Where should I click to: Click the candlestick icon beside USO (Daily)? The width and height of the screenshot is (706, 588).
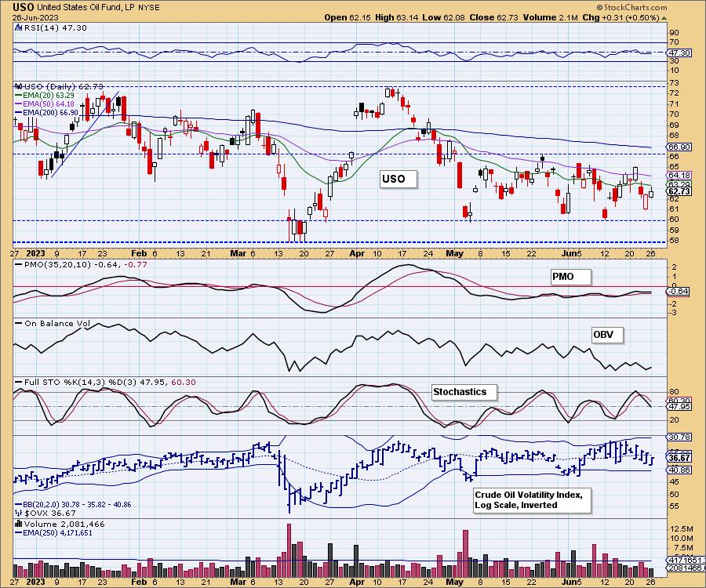tap(19, 86)
